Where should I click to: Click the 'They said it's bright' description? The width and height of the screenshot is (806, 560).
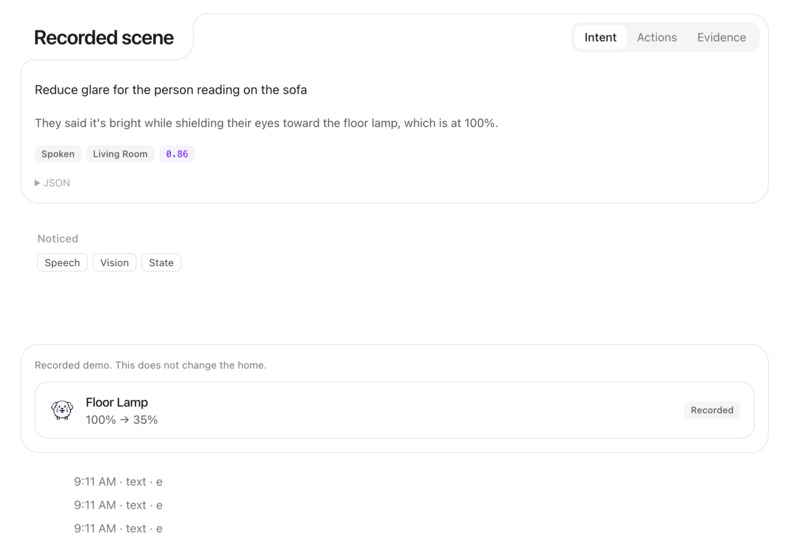[266, 123]
